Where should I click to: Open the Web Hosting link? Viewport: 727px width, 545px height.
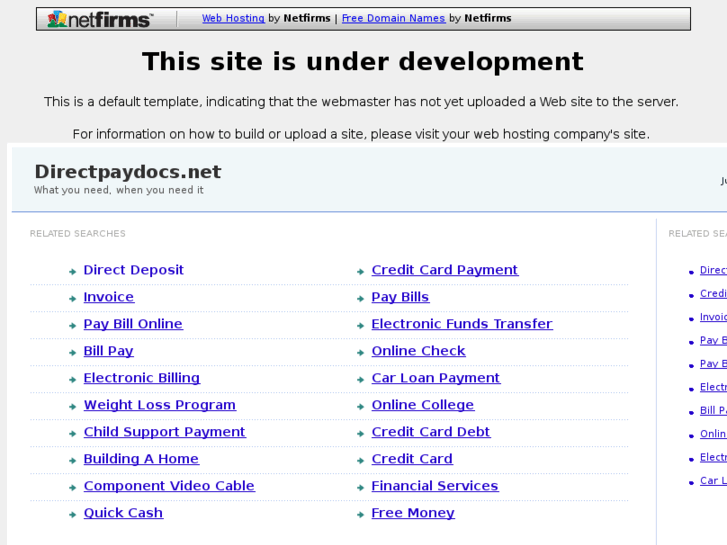tap(233, 18)
